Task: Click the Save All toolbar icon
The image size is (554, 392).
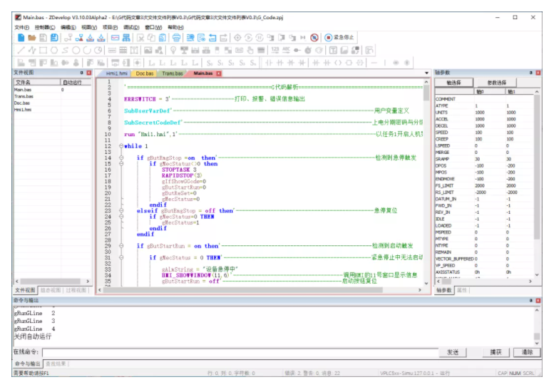Action: (54, 38)
